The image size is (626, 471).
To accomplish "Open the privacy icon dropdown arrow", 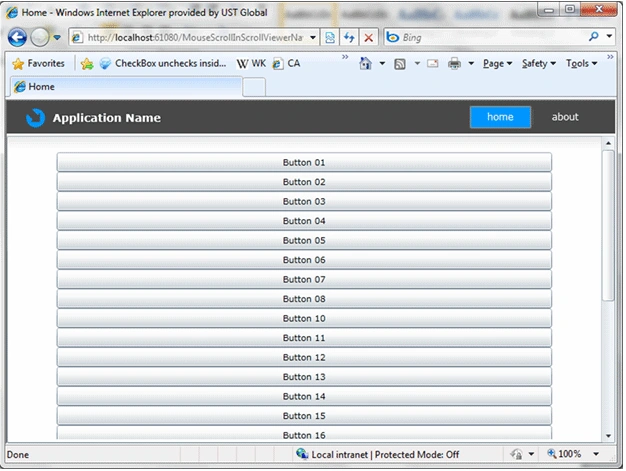I will (531, 454).
